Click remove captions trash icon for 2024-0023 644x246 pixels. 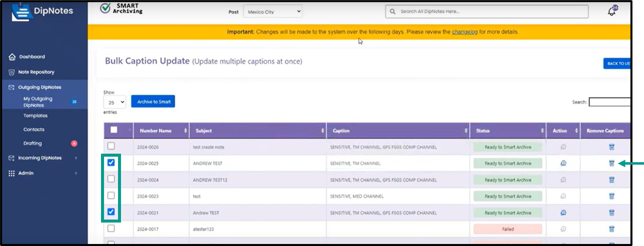point(611,196)
